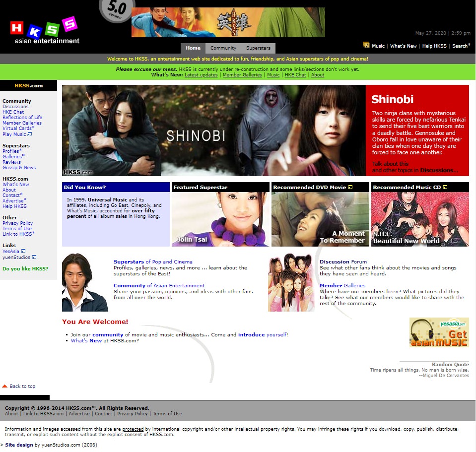Click the icon next to Play Music
The height and width of the screenshot is (452, 476).
click(29, 134)
